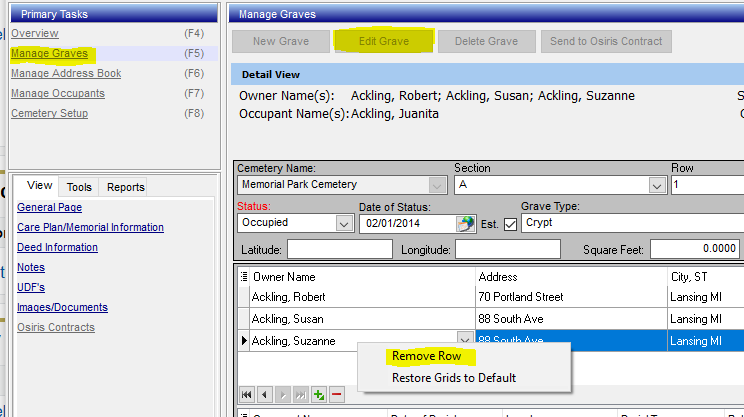Click Send to Osiris Contract button
This screenshot has width=744, height=417.
[606, 41]
